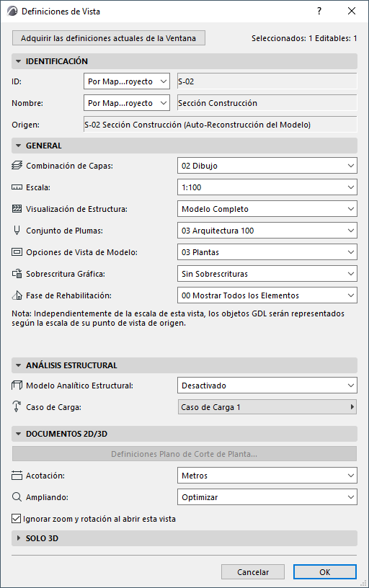369x588 pixels.
Task: Click Definiciones Plano de Corte de Planta button
Action: coord(184,454)
